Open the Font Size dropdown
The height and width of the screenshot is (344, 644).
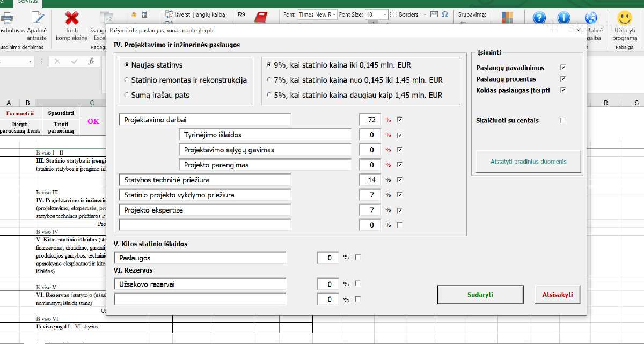385,14
